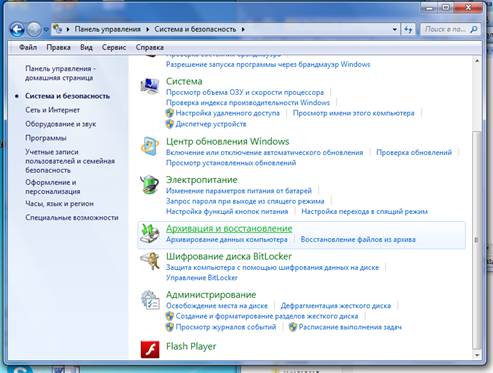Click Освобождение места на диске
Viewport: 493px width, 373px height.
click(x=217, y=306)
